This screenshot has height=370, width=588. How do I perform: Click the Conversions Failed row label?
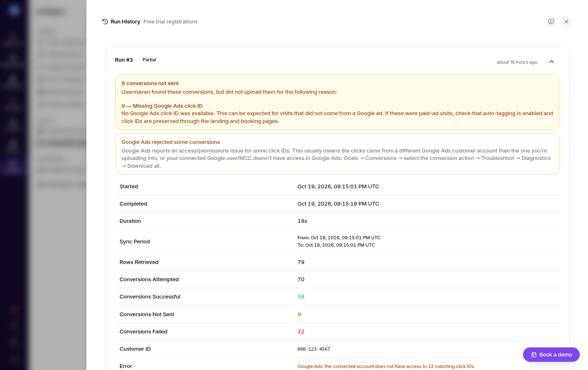coord(144,332)
